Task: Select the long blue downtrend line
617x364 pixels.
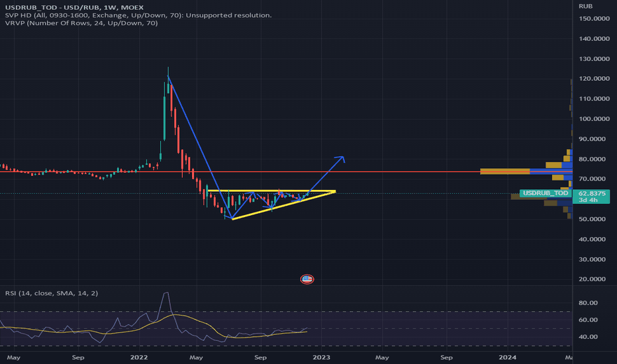Action: 200,147
